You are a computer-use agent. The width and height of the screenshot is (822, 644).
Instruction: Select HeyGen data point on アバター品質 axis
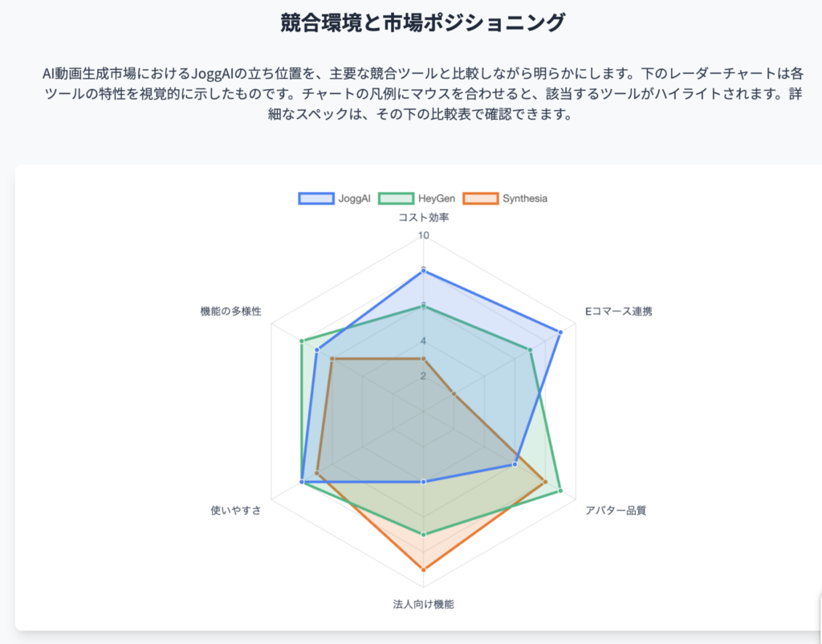click(560, 491)
